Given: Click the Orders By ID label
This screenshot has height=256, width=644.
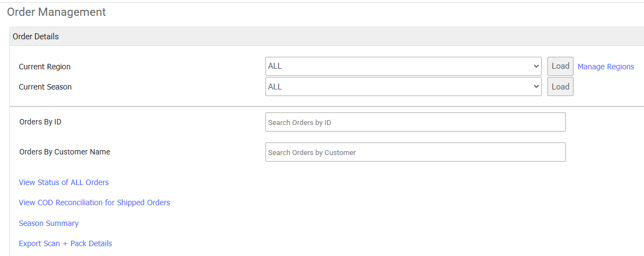Looking at the screenshot, I should (40, 122).
